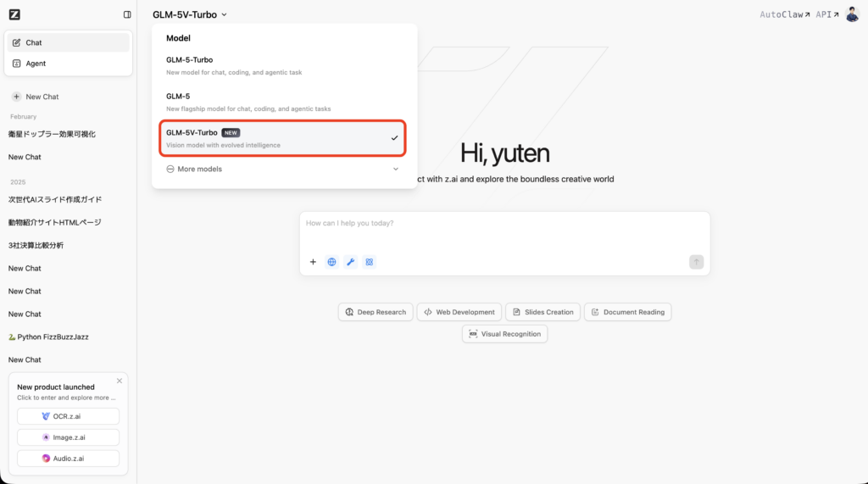Toggle the globe web search icon
The width and height of the screenshot is (868, 484).
pyautogui.click(x=331, y=262)
